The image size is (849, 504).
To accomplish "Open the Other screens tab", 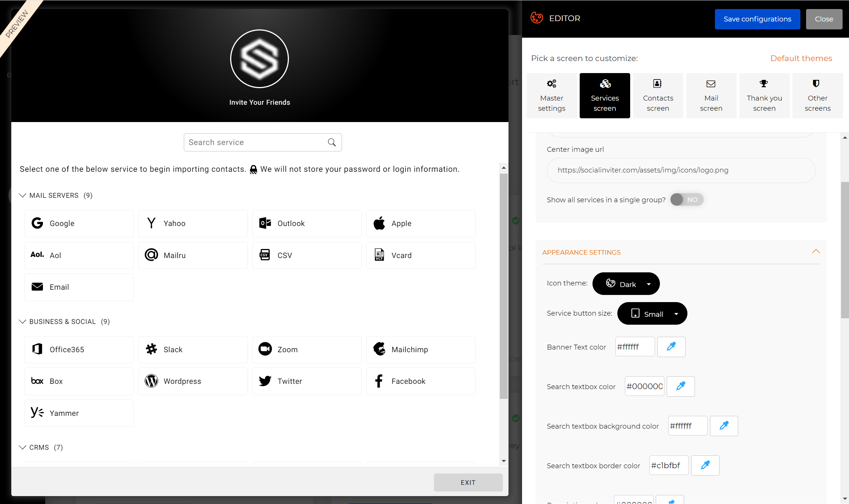I will pyautogui.click(x=818, y=96).
